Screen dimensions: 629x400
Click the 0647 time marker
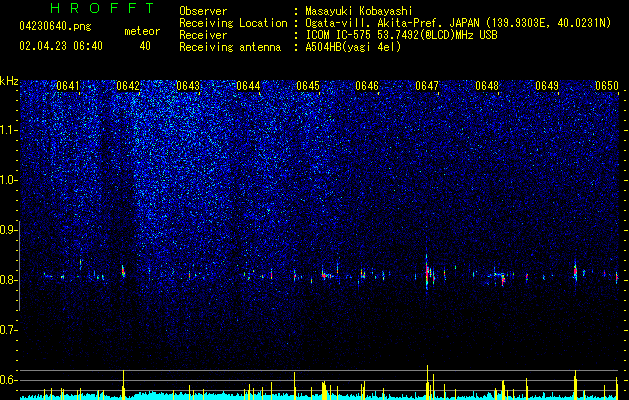point(427,86)
